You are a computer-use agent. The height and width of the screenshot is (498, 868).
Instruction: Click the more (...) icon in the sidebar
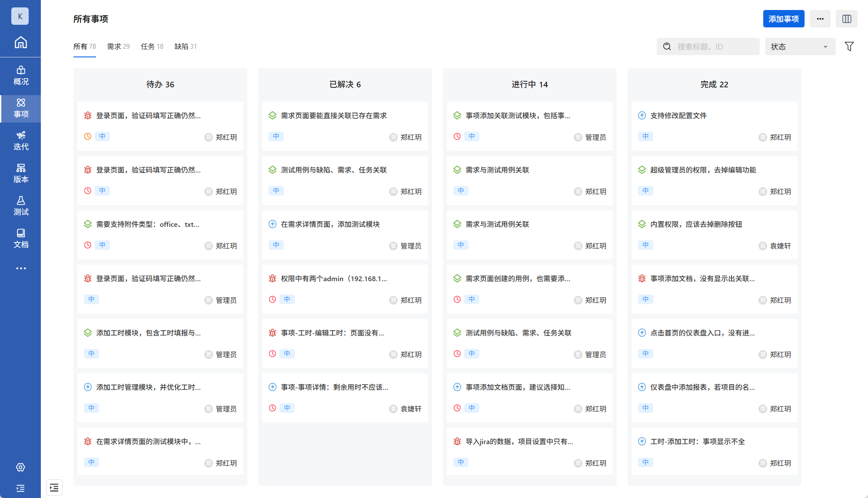[20, 268]
